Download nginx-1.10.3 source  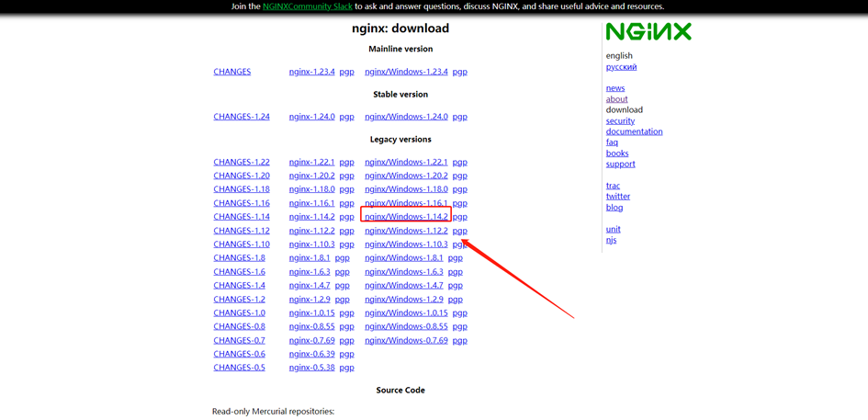(x=311, y=244)
